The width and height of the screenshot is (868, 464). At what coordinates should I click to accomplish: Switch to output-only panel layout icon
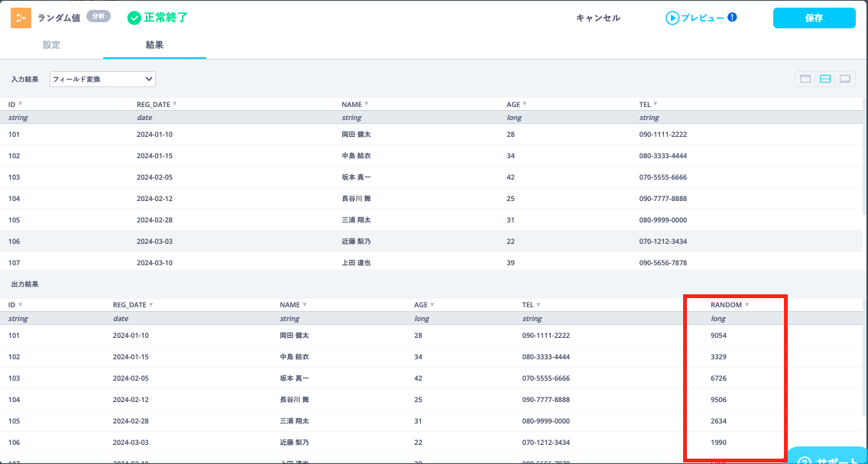pos(845,79)
